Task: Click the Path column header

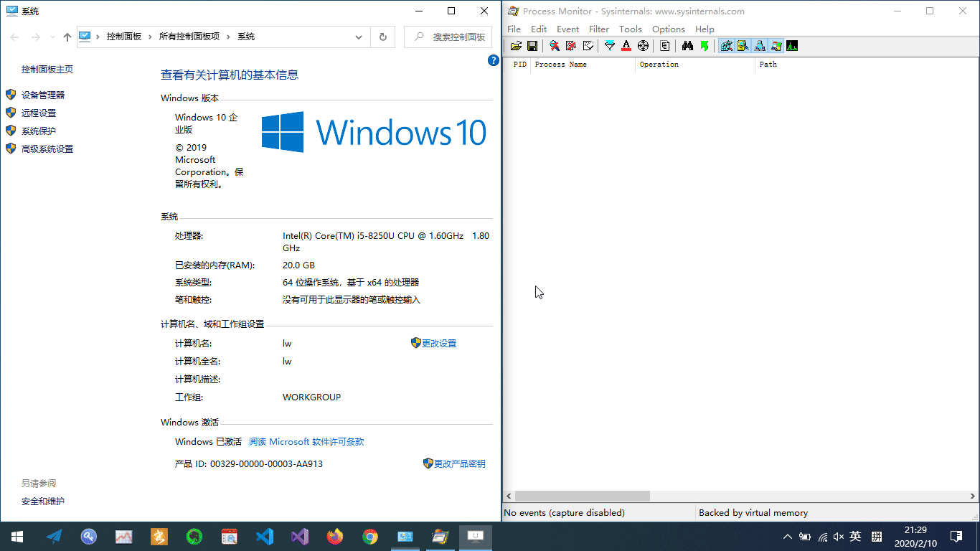Action: pos(867,65)
